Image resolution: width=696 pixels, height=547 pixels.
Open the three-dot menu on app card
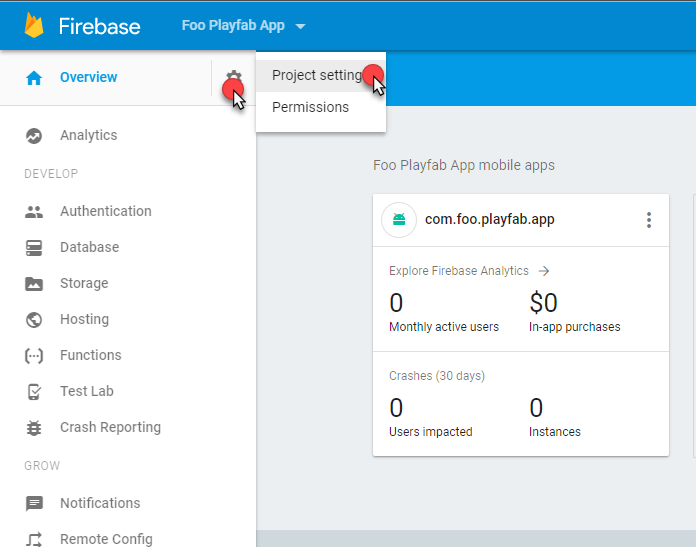click(649, 220)
